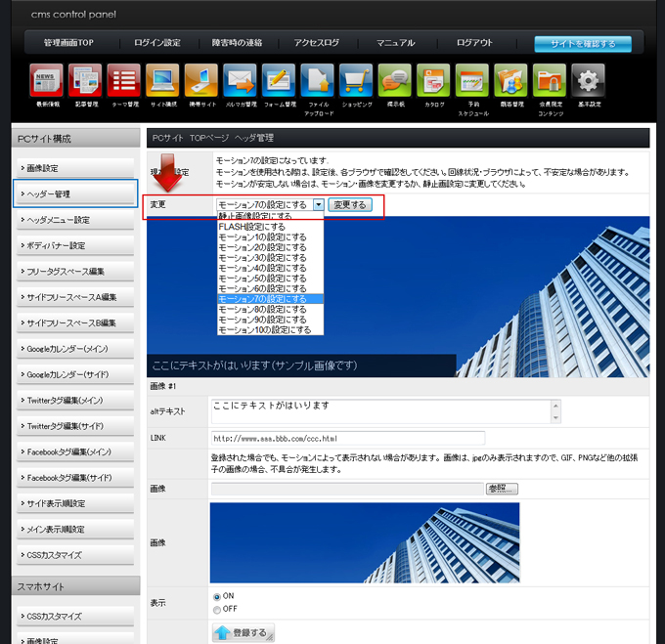
Task: Click the サイトを確認する button
Action: 583,44
